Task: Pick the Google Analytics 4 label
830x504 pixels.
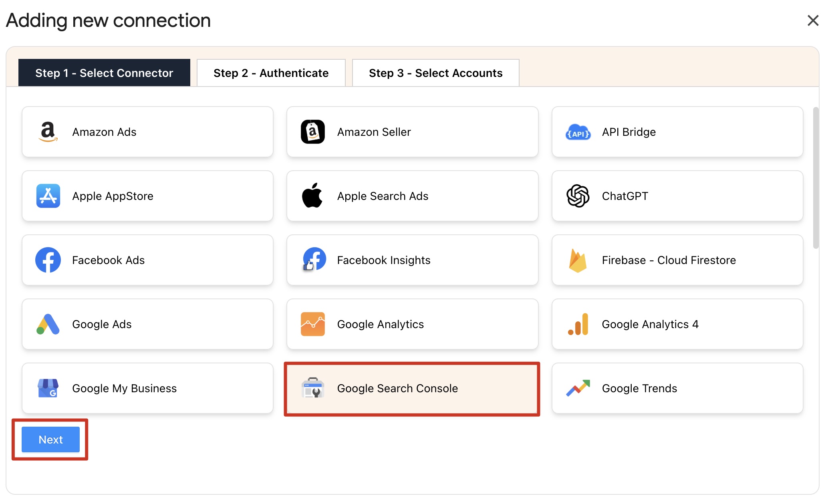Action: point(650,325)
